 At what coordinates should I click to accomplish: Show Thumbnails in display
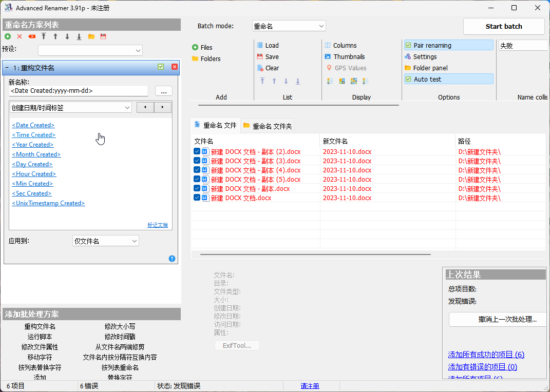coord(345,56)
